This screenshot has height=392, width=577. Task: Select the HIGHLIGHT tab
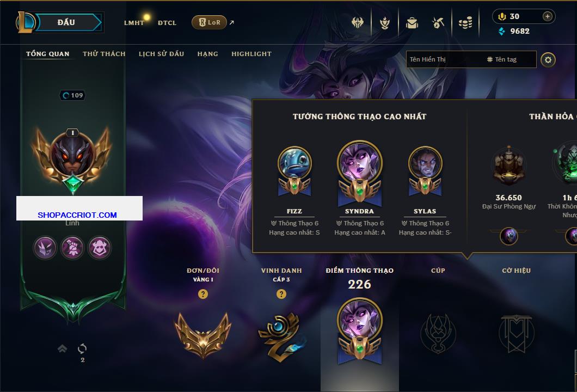[x=251, y=54]
